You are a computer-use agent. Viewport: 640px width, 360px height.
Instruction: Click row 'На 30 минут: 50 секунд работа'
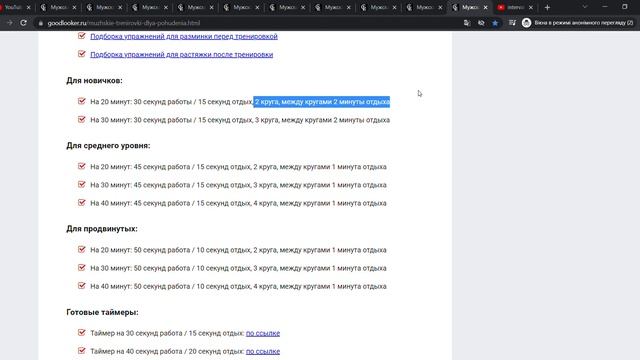coord(238,268)
